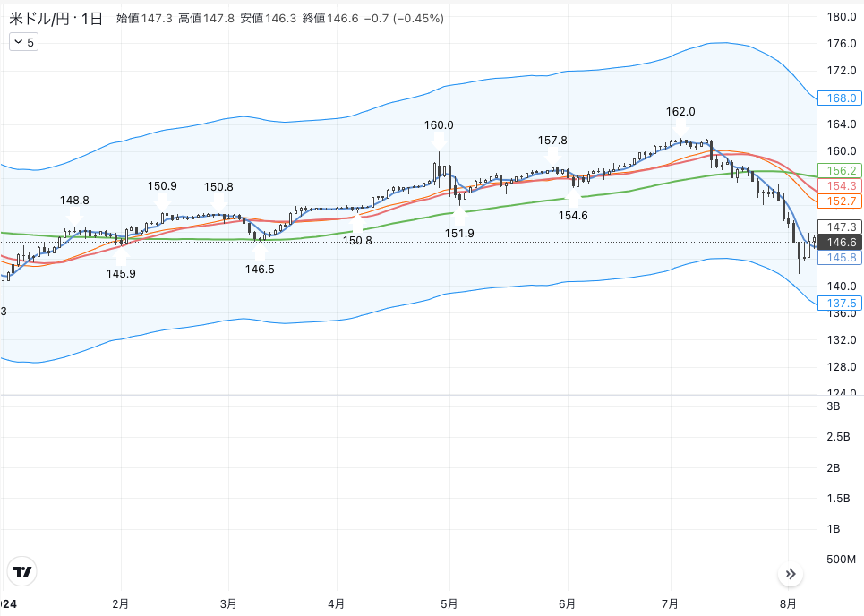Click the 180.0 price scale tick
Screen dimensions: 864x616
coord(842,16)
